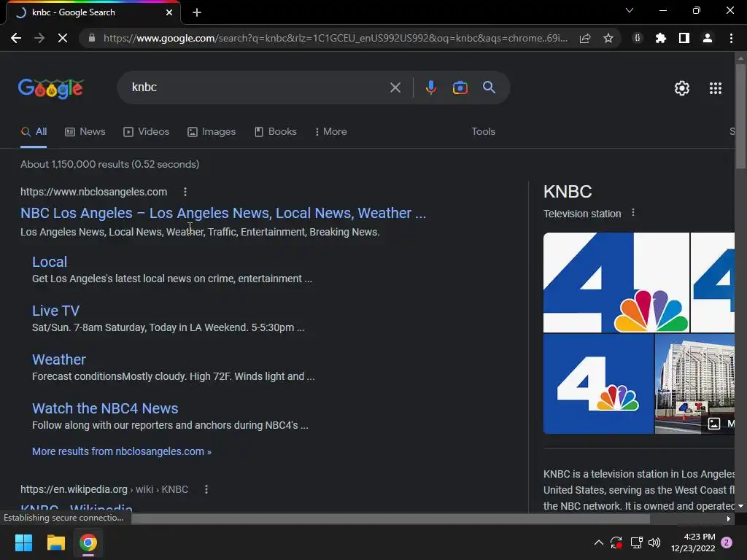Open NBC Los Angeles main result

coord(223,213)
